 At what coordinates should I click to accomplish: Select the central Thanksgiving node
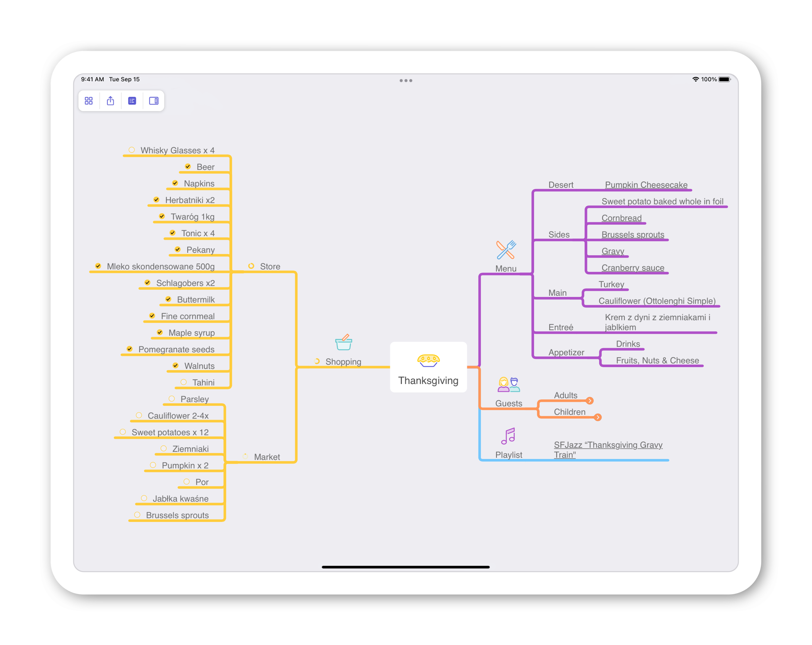[428, 367]
